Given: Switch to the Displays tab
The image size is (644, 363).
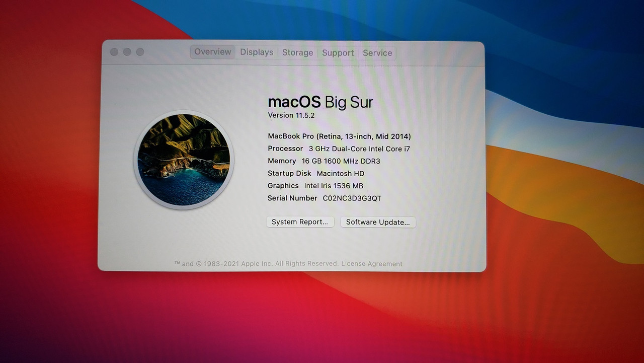Looking at the screenshot, I should pos(257,52).
